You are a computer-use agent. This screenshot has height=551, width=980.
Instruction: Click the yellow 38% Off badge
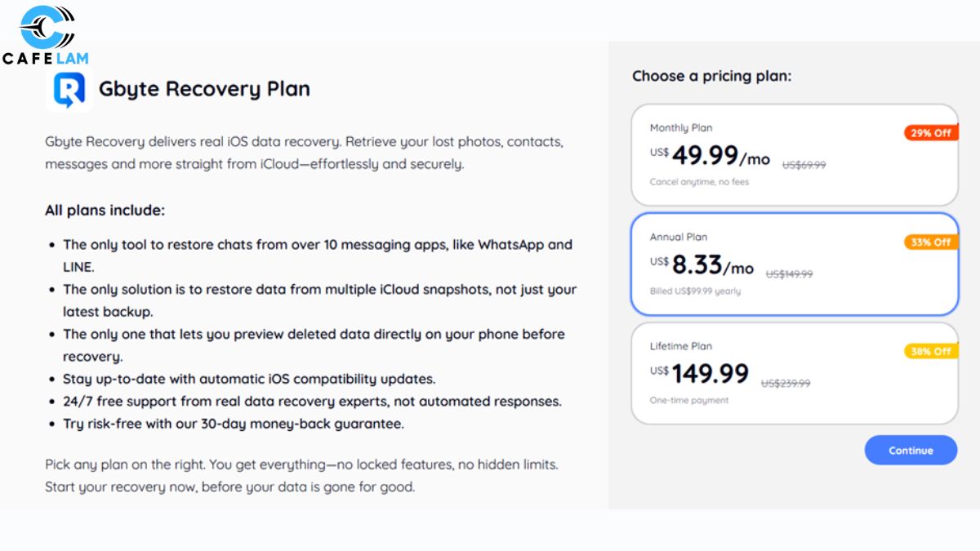(x=931, y=351)
